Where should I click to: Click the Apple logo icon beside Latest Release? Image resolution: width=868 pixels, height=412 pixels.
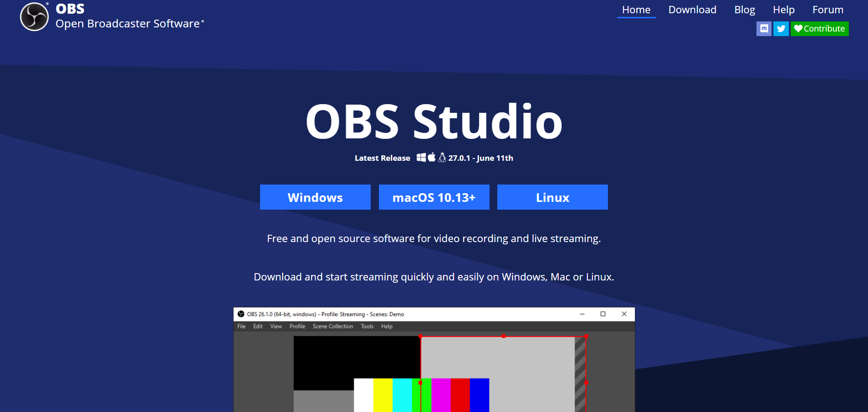(431, 157)
